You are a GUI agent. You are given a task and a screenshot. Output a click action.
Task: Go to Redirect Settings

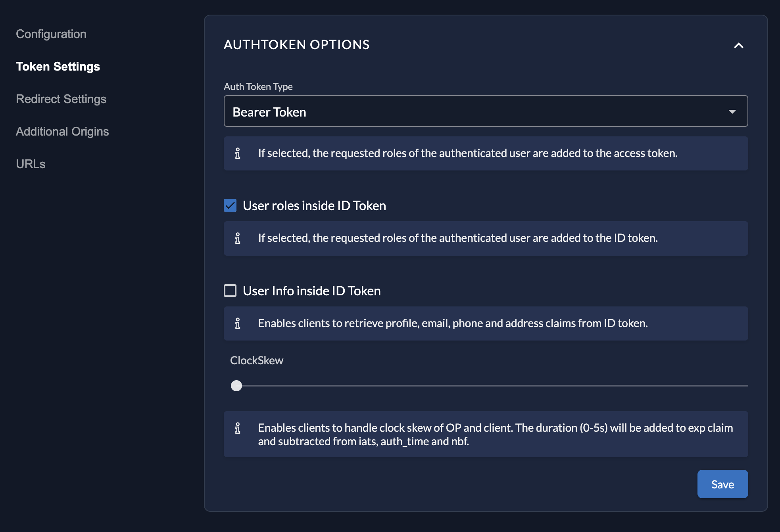[x=61, y=99]
